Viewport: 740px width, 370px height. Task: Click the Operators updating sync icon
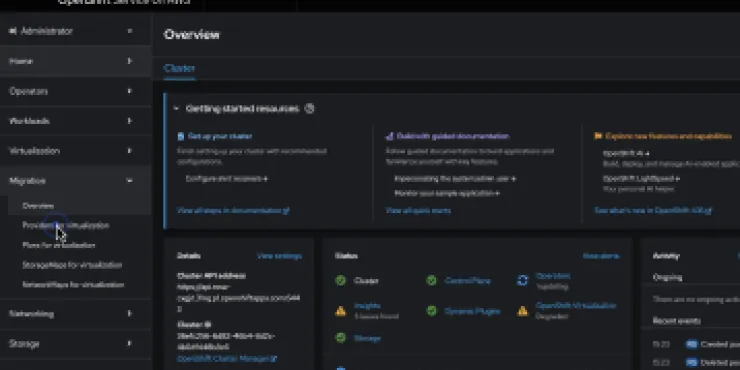pyautogui.click(x=522, y=281)
